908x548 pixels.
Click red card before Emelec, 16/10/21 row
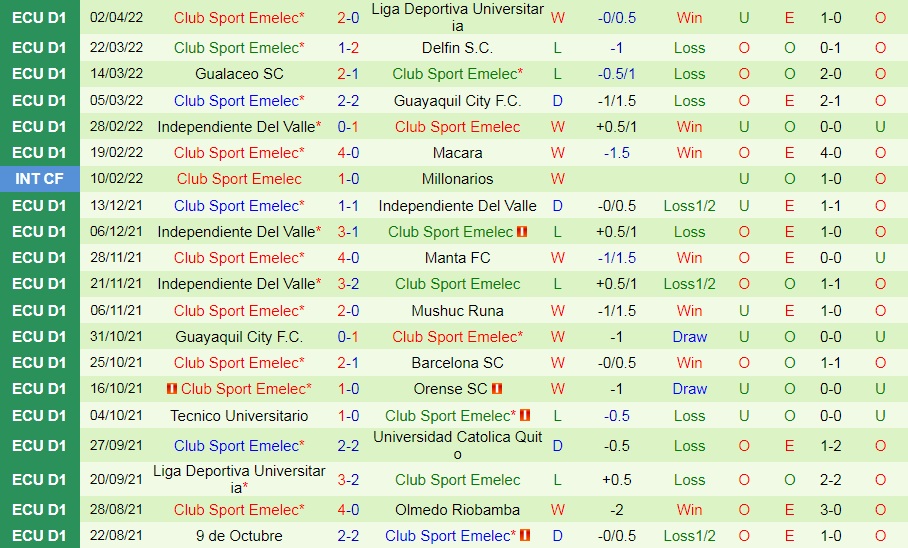pyautogui.click(x=172, y=389)
